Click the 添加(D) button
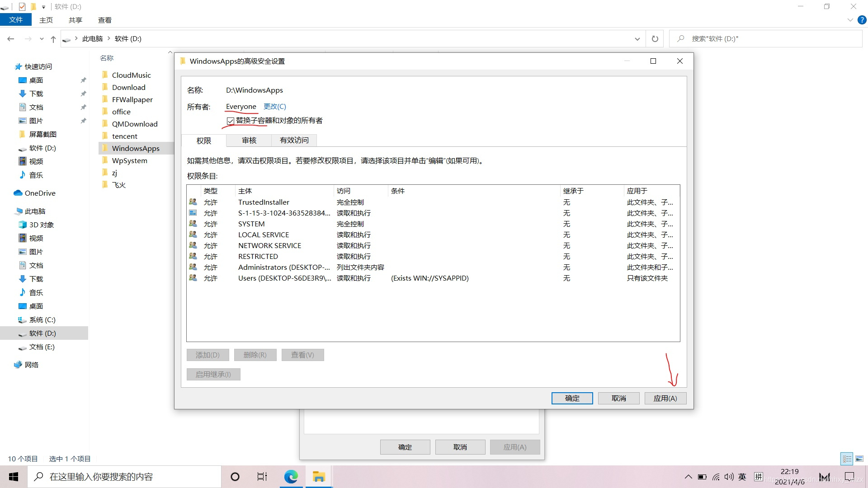868x488 pixels. pyautogui.click(x=207, y=355)
